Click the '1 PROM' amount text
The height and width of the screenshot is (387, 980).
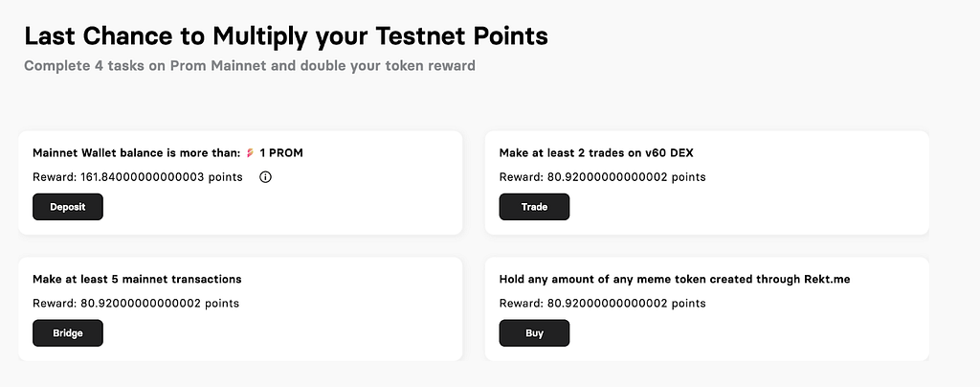(x=281, y=153)
